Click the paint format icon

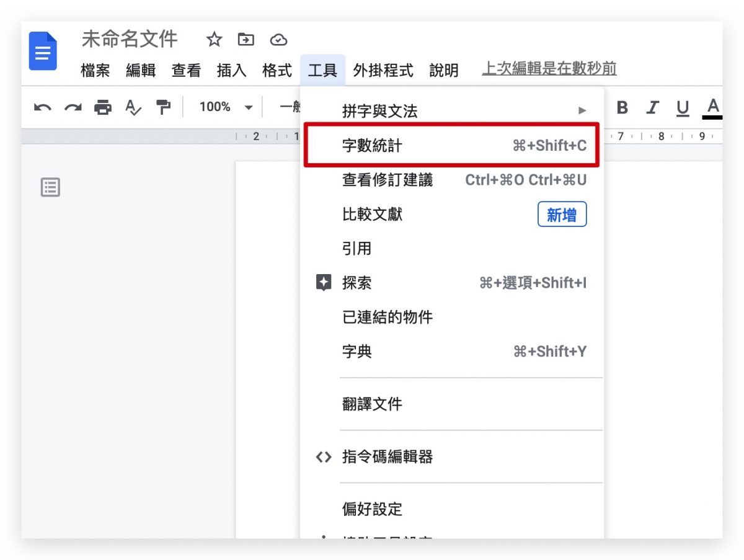tap(164, 107)
